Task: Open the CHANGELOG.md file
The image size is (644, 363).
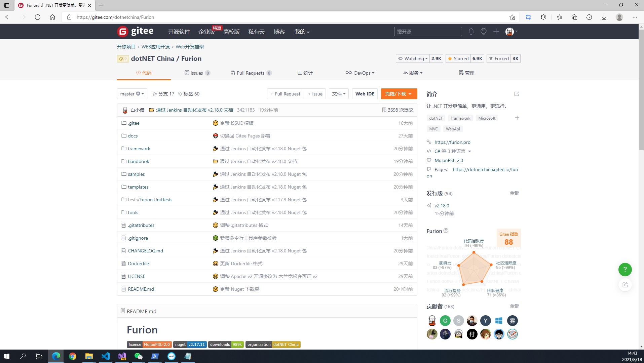Action: (x=145, y=251)
